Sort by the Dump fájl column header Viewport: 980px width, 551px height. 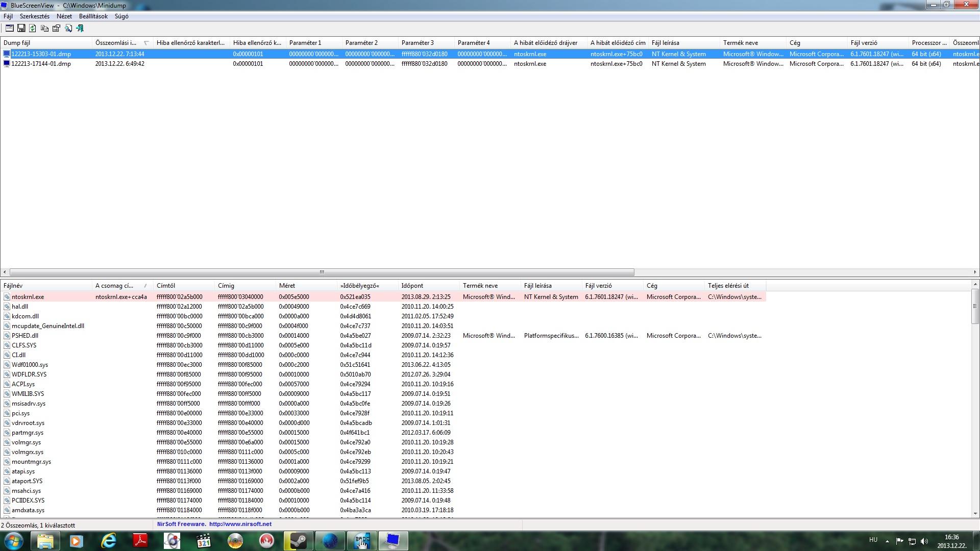click(x=46, y=43)
